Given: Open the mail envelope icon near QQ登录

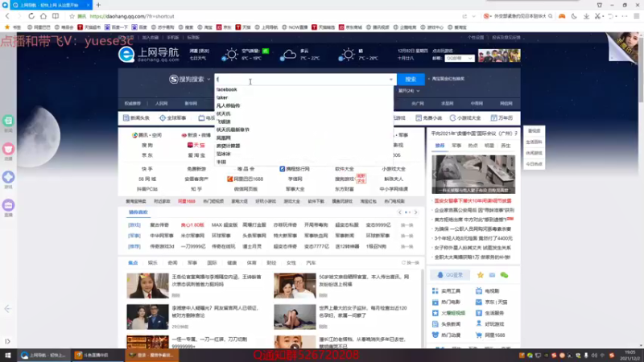Looking at the screenshot, I should [492, 275].
